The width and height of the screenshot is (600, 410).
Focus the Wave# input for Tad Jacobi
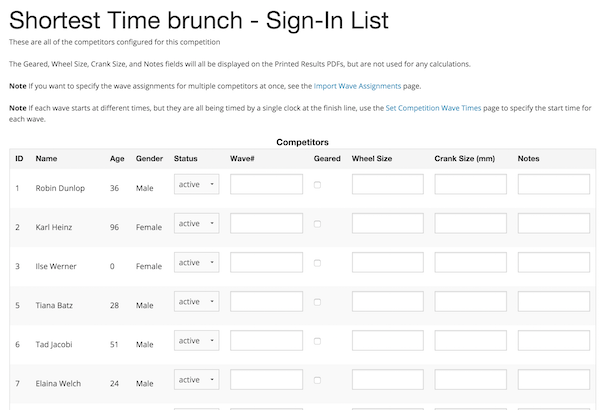click(x=266, y=341)
